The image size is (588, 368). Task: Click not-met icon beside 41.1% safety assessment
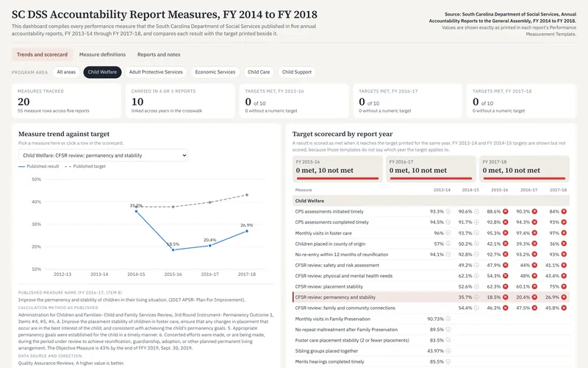click(564, 265)
